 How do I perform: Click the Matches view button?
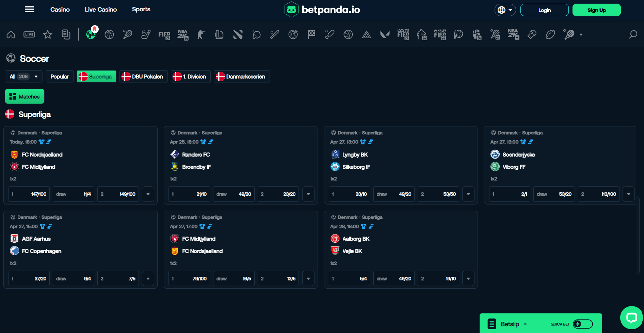(25, 96)
